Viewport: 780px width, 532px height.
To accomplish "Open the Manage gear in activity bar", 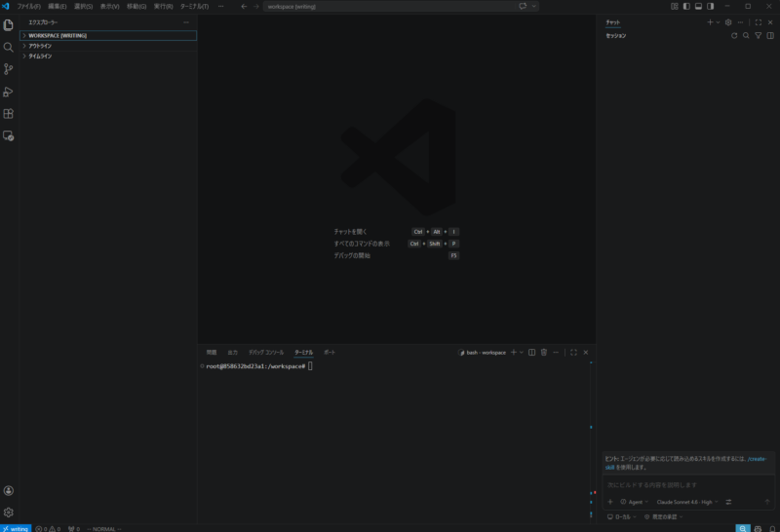I will click(x=9, y=513).
